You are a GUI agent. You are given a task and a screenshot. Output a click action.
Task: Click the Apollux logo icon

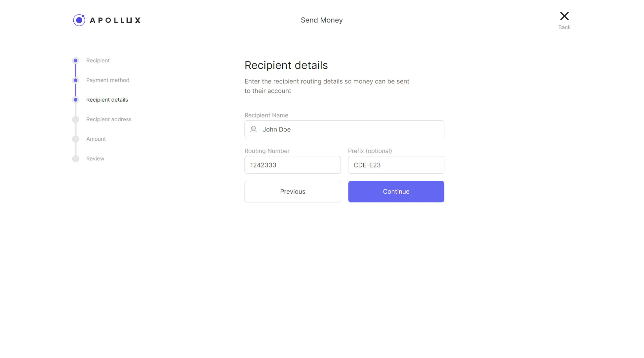tap(79, 20)
